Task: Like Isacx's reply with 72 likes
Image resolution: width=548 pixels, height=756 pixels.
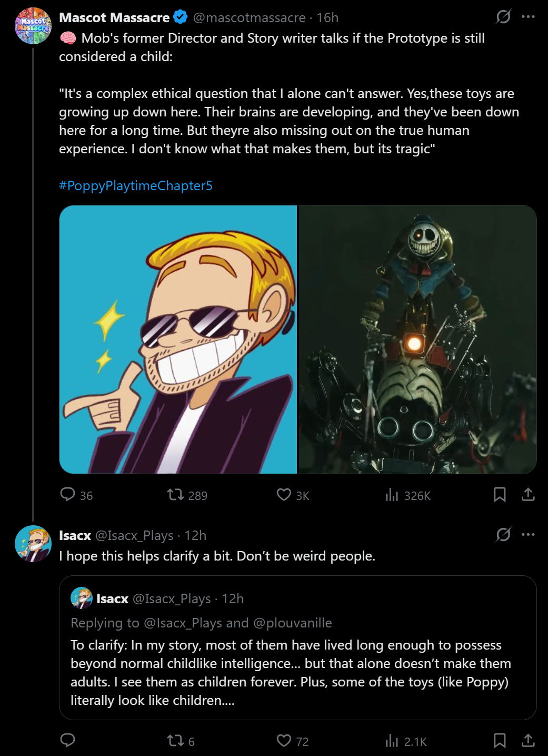Action: coord(284,741)
